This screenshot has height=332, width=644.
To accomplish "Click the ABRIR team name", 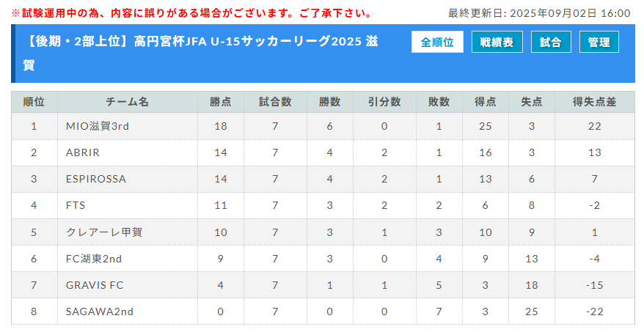I will (83, 152).
